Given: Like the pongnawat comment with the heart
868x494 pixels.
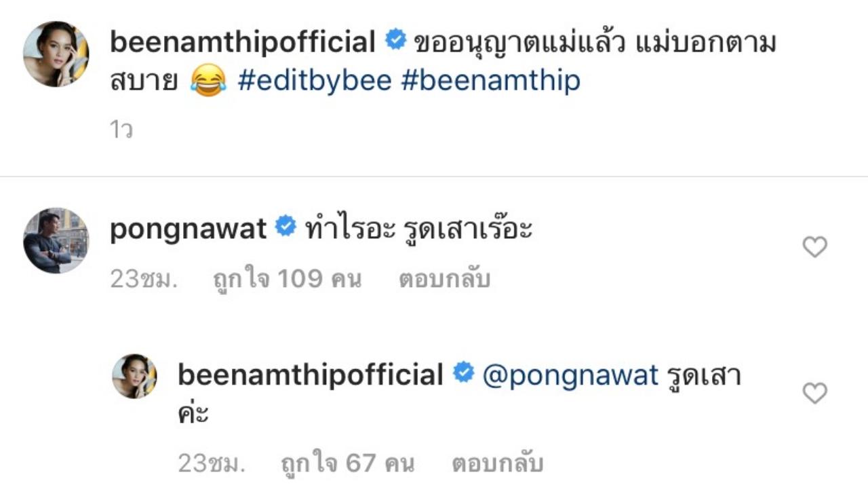Looking at the screenshot, I should coord(814,248).
